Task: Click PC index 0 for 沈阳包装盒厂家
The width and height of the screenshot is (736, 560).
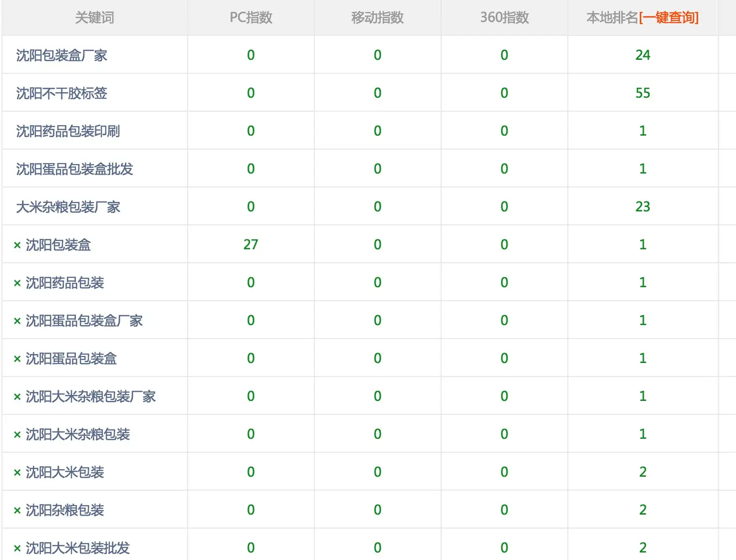Action: tap(251, 55)
